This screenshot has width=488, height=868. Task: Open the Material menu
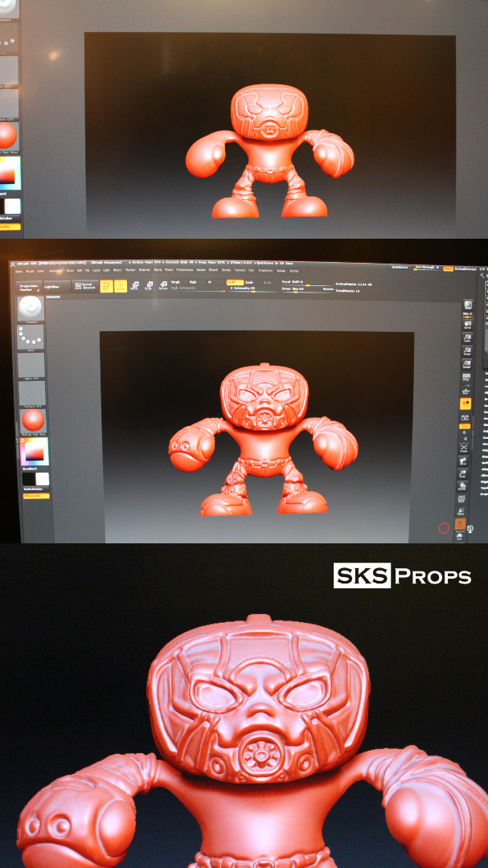coord(144,271)
